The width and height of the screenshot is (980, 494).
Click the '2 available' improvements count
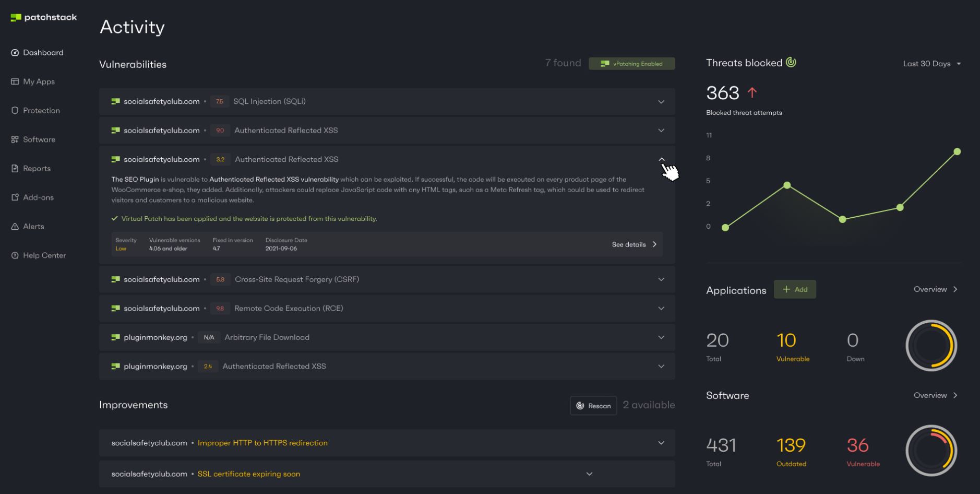coord(649,405)
